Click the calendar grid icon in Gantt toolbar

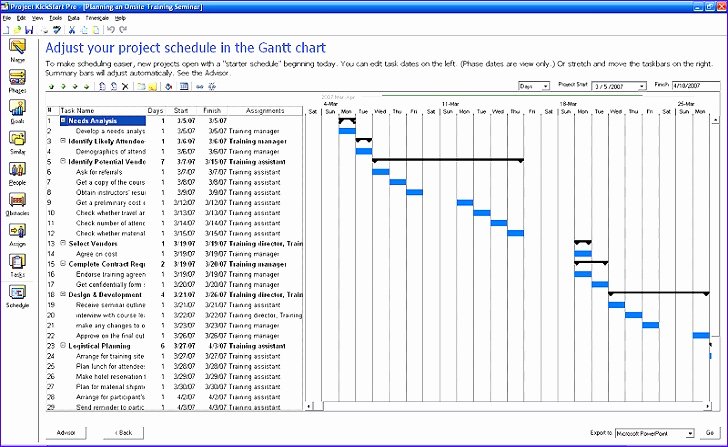[184, 86]
